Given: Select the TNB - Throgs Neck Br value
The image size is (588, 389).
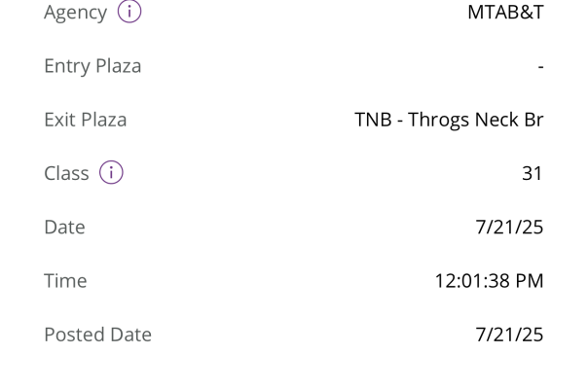Looking at the screenshot, I should 448,120.
